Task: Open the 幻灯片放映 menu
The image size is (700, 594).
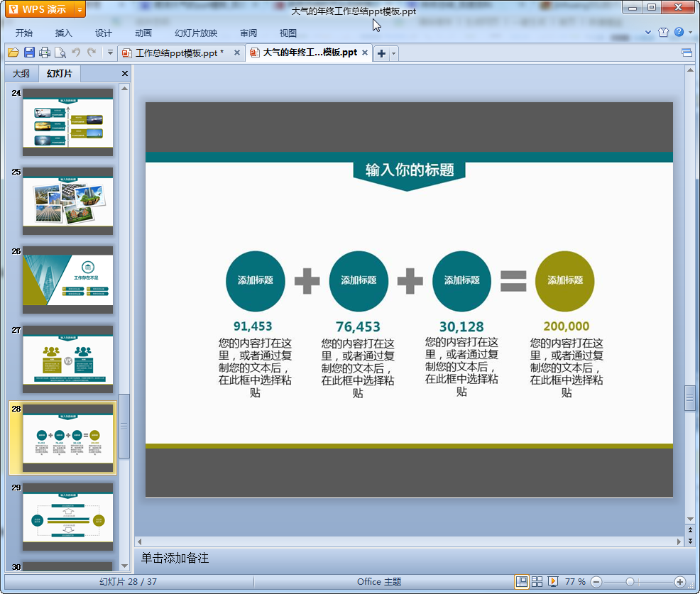Action: 196,33
